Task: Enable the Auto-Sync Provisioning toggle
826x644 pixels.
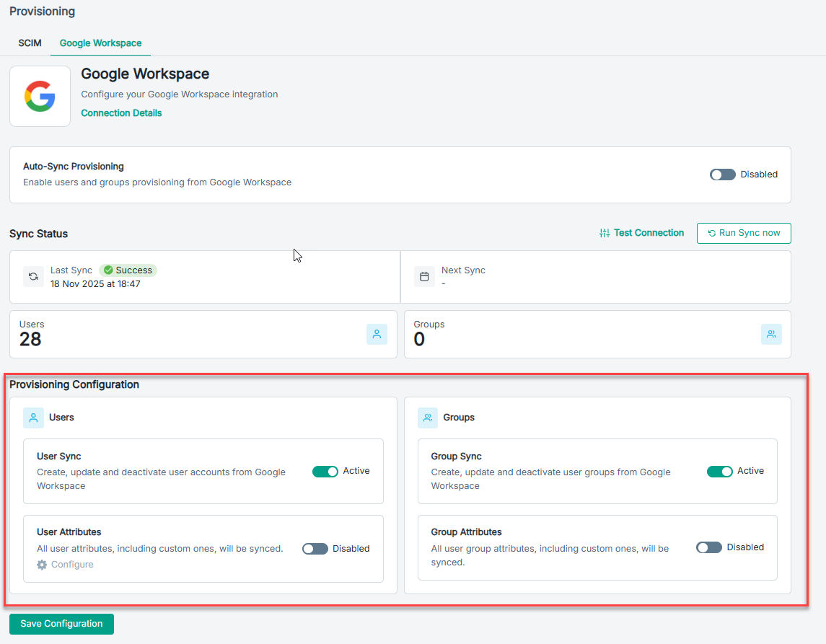Action: point(722,175)
